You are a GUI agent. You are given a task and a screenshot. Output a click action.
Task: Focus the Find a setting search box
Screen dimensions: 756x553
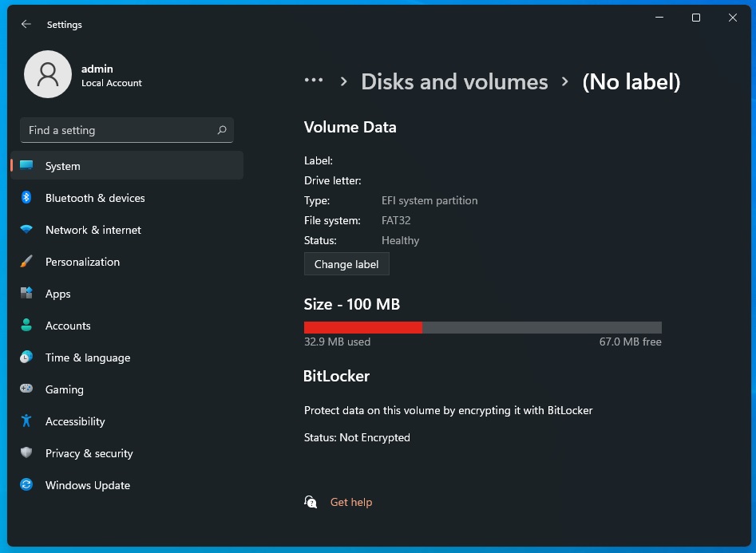(120, 130)
